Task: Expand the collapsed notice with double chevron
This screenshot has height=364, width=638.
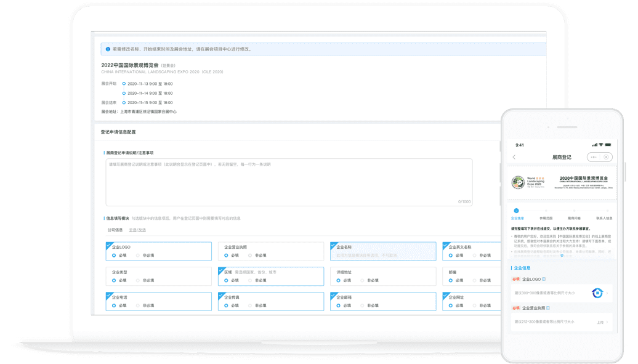Action: point(561,256)
